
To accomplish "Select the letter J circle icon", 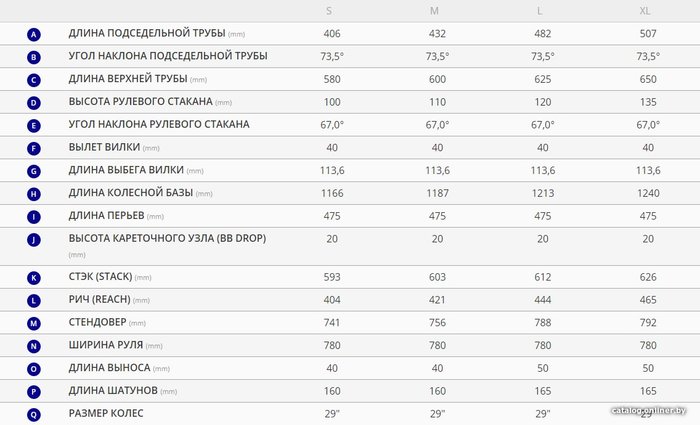I will click(33, 240).
